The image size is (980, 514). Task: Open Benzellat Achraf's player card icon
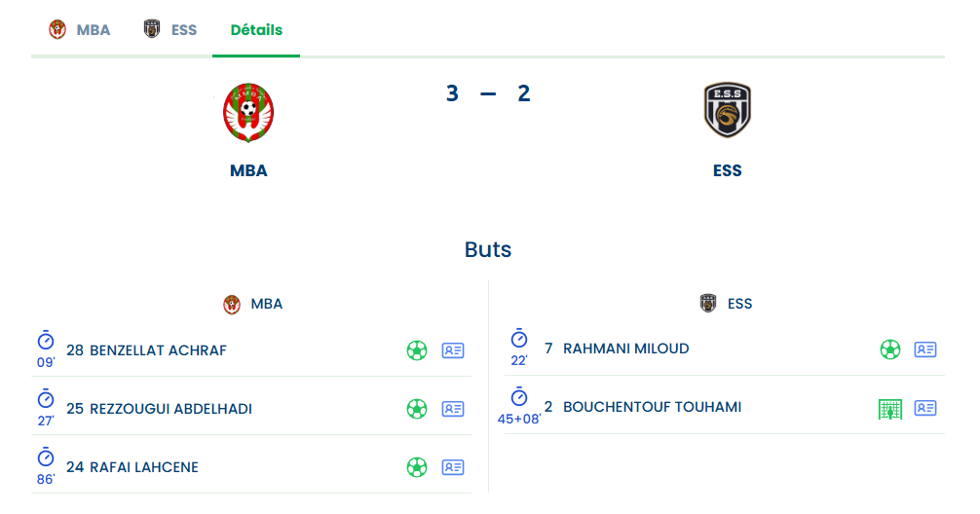[x=453, y=350]
